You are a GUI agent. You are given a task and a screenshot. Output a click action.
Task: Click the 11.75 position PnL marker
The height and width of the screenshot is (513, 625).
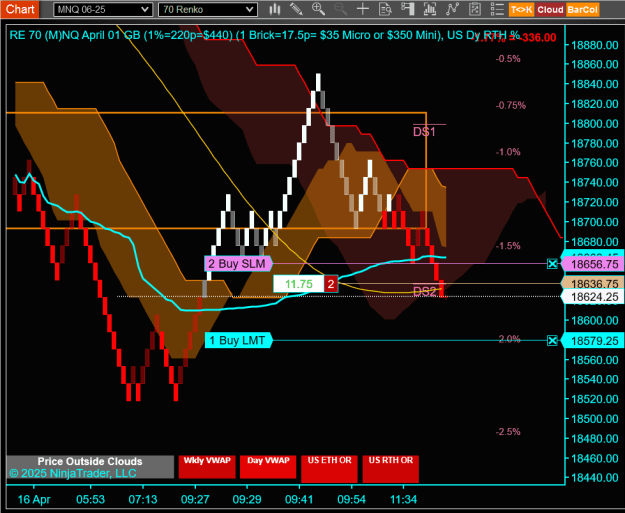click(x=299, y=284)
